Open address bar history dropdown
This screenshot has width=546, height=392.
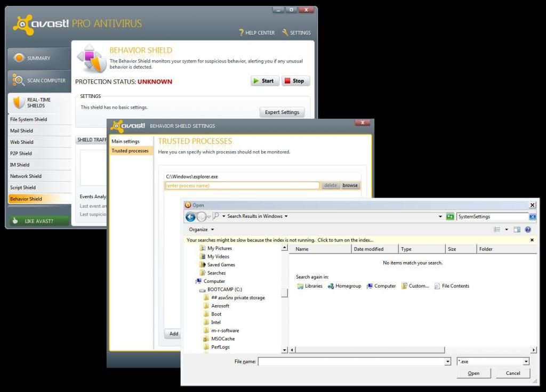click(x=440, y=216)
